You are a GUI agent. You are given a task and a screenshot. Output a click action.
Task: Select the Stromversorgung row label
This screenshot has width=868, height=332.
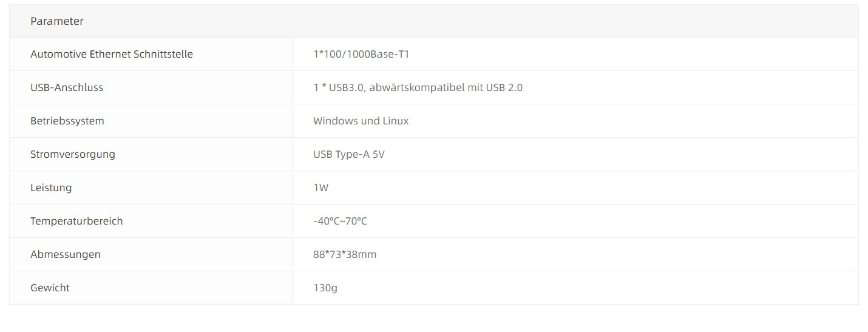(73, 154)
